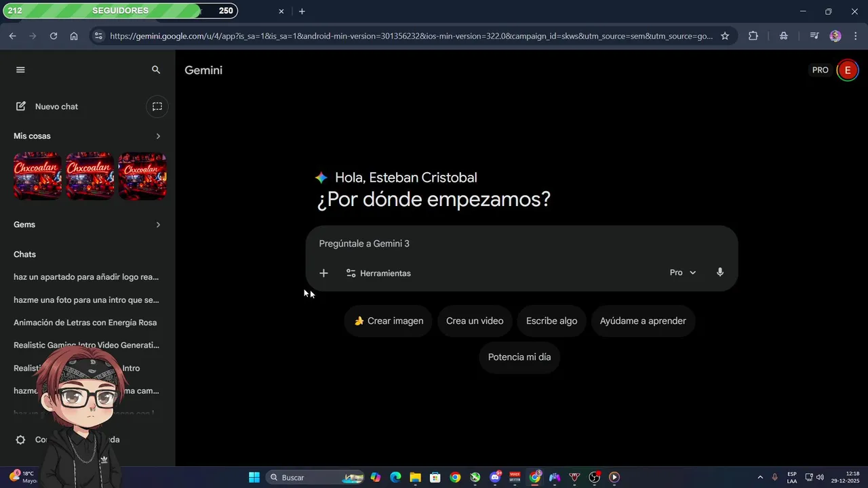Switch the ESP LAA keyboard language
The width and height of the screenshot is (868, 488).
pos(792,477)
